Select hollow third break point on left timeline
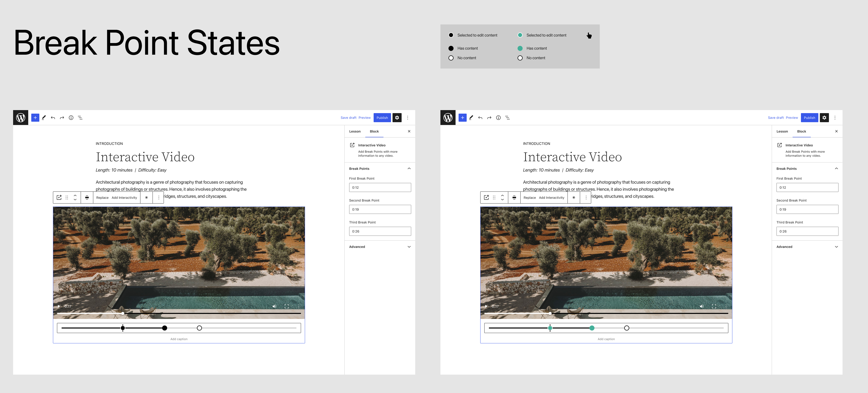The width and height of the screenshot is (868, 393). [199, 328]
